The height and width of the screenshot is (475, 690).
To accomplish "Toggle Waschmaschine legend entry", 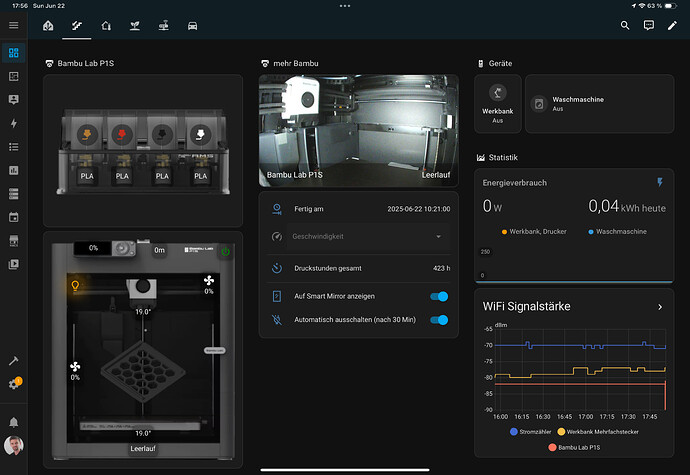I will [617, 232].
